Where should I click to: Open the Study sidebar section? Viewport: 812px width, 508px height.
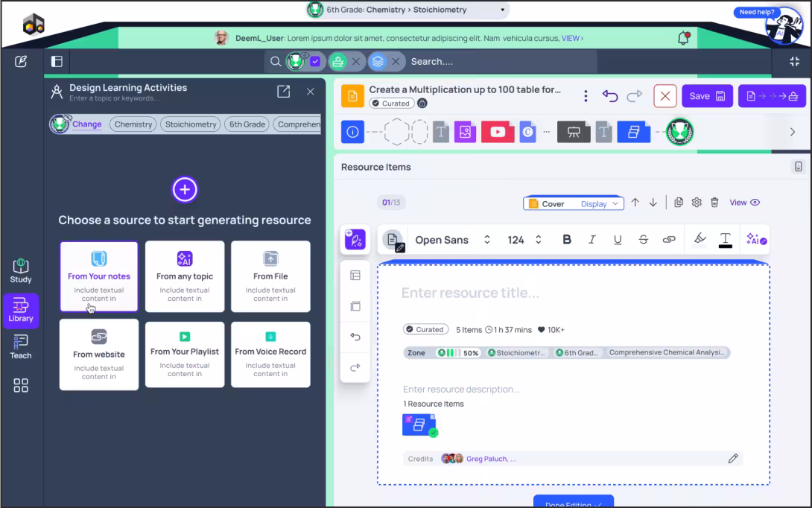[x=21, y=271]
